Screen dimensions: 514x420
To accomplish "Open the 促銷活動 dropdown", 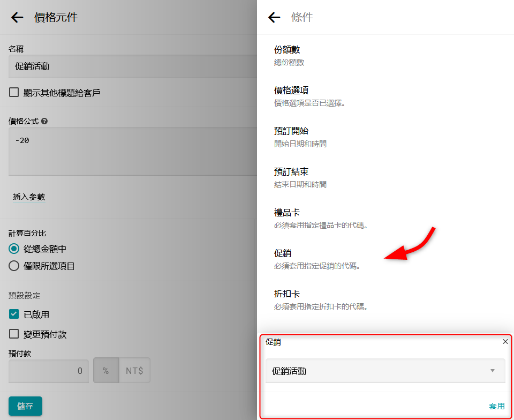I will coord(385,371).
